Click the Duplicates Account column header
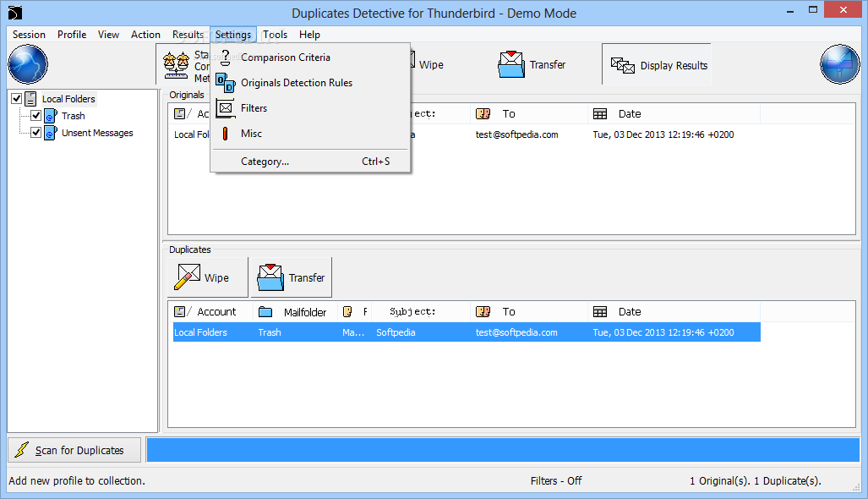Image resolution: width=868 pixels, height=499 pixels. [x=211, y=312]
